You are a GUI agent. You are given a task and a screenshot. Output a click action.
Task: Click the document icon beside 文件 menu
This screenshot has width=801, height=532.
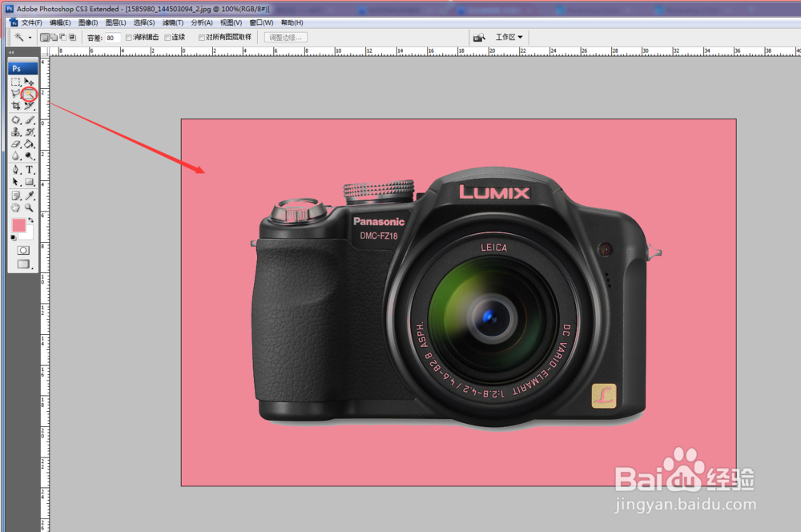pyautogui.click(x=14, y=22)
